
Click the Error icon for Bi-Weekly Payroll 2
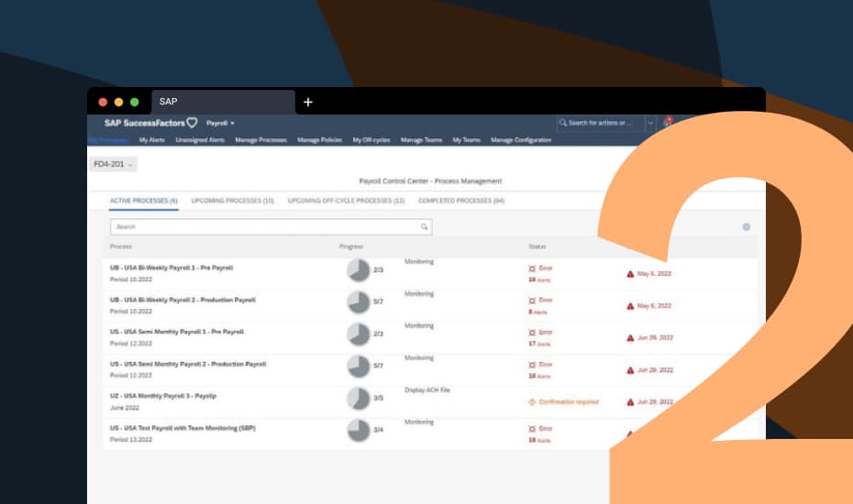532,301
